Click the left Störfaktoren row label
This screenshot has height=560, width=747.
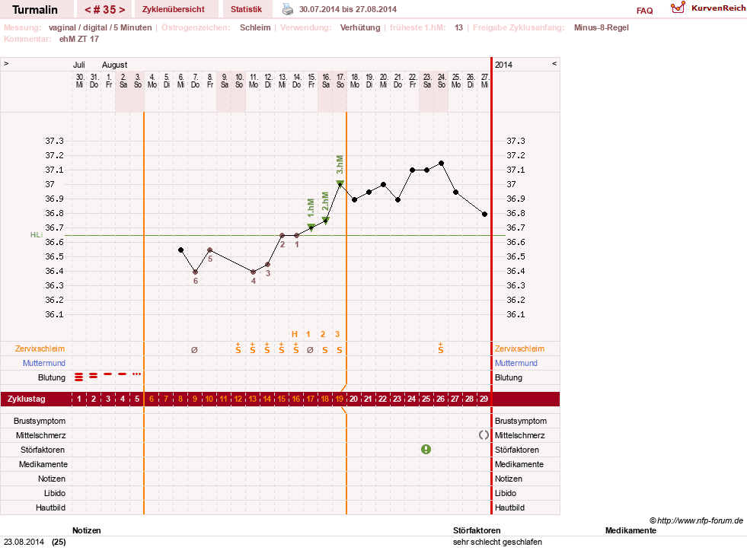tap(43, 450)
